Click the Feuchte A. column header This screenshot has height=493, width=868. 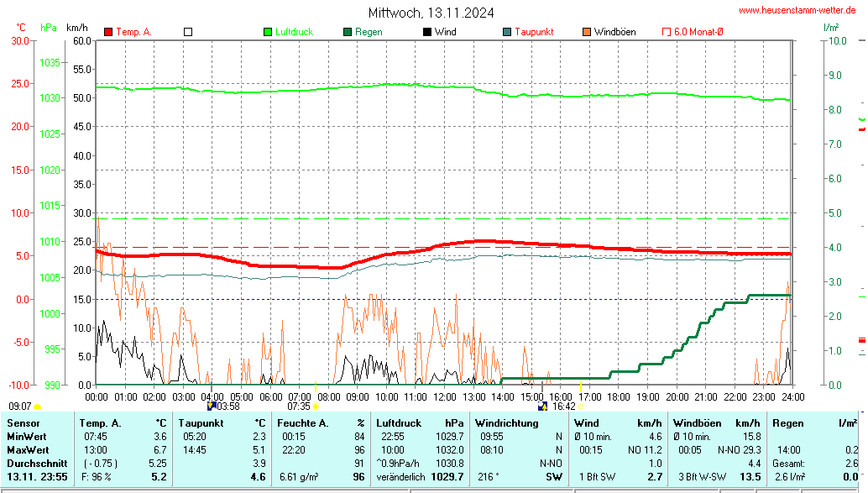(x=304, y=423)
